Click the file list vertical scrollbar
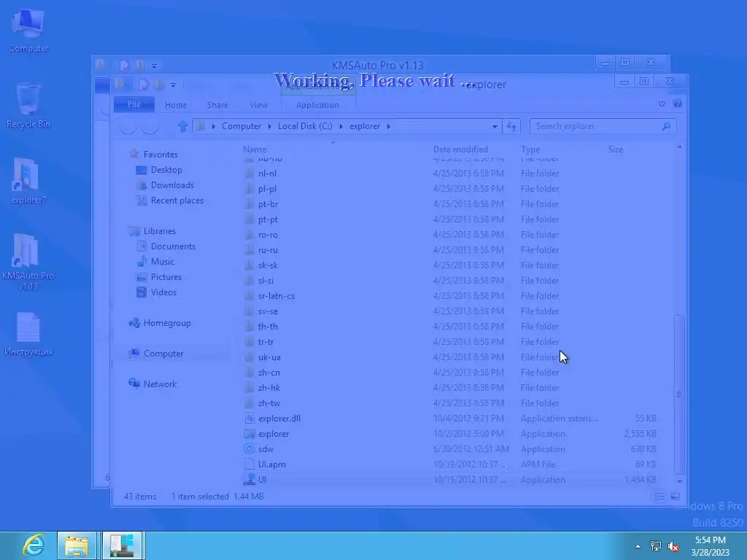The image size is (747, 560). (679, 394)
